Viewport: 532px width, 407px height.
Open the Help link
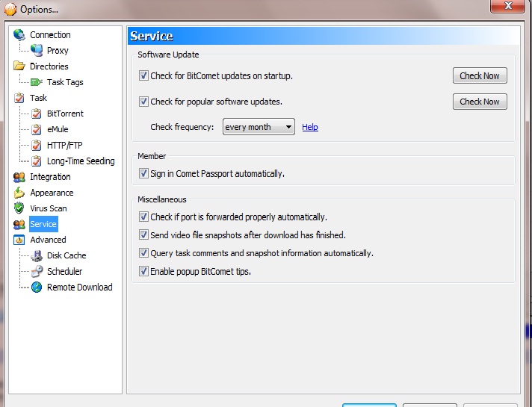tap(310, 127)
